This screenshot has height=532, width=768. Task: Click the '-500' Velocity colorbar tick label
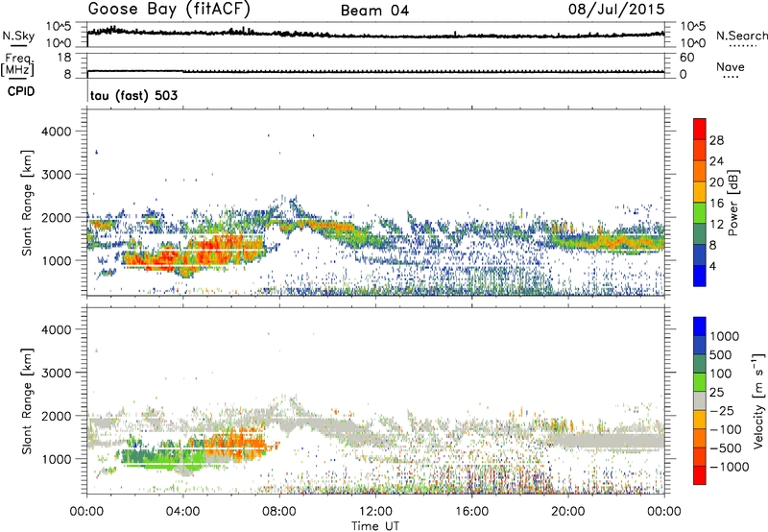pos(726,447)
